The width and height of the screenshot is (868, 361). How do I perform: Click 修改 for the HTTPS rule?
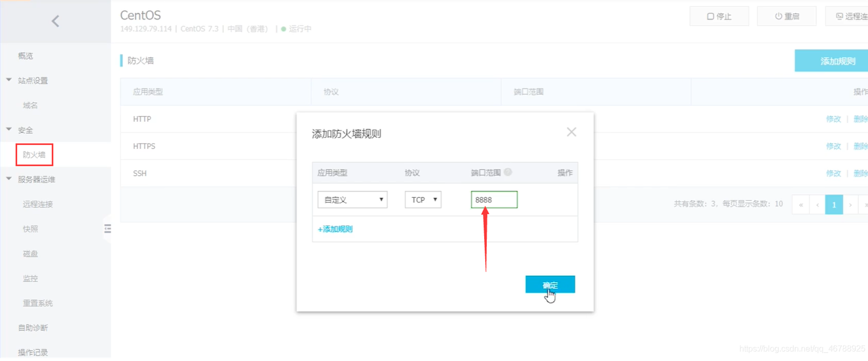pyautogui.click(x=833, y=146)
